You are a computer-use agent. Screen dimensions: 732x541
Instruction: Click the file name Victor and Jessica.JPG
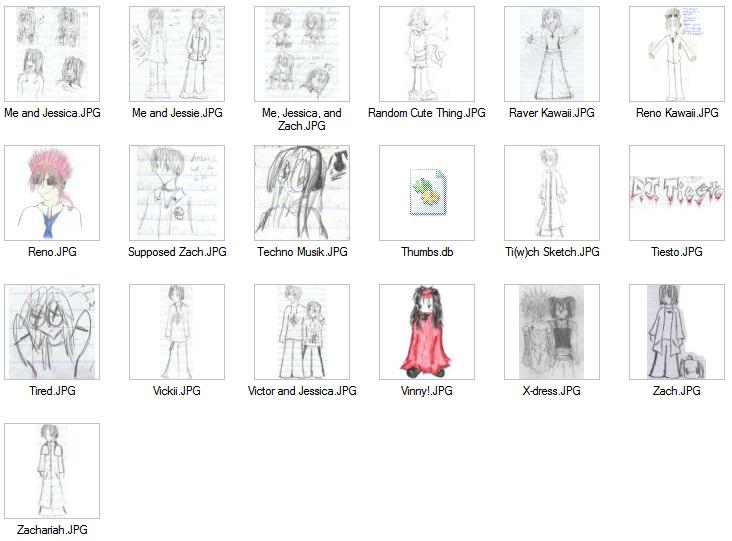tap(302, 391)
